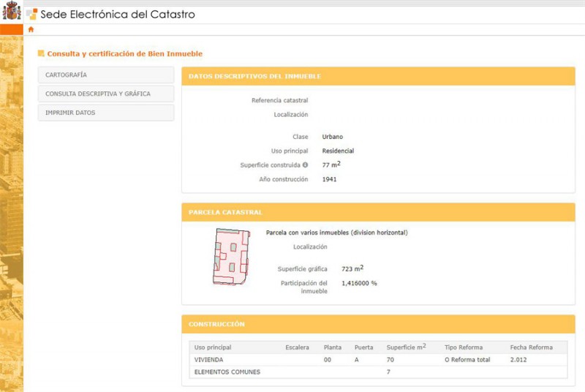The height and width of the screenshot is (392, 585).
Task: Click the Urbano class value
Action: pos(333,137)
